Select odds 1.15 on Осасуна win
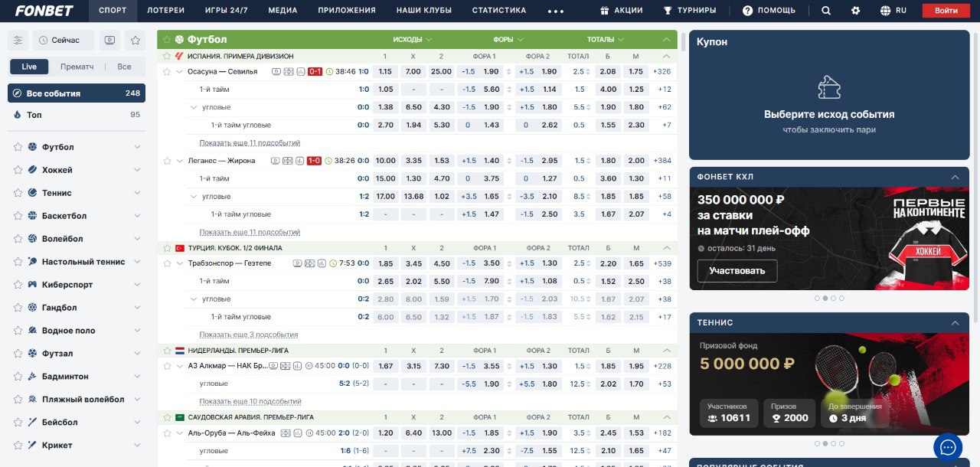 [x=385, y=71]
